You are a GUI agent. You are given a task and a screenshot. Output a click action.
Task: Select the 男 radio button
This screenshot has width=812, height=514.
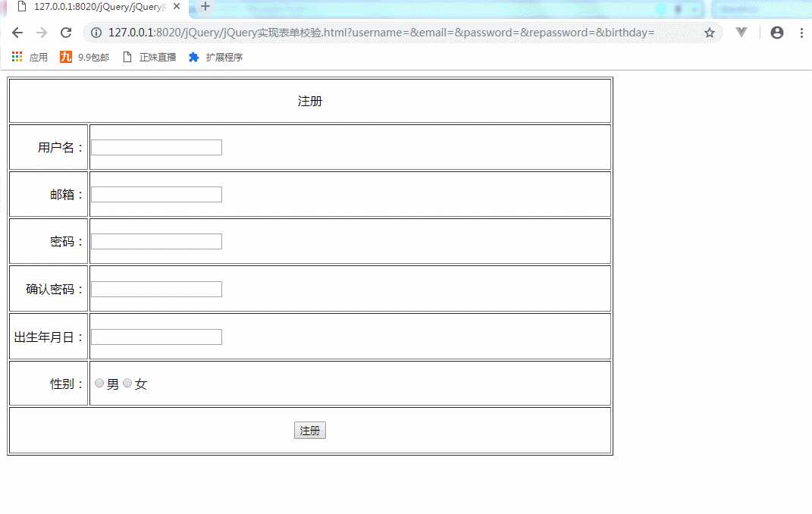[x=99, y=384]
